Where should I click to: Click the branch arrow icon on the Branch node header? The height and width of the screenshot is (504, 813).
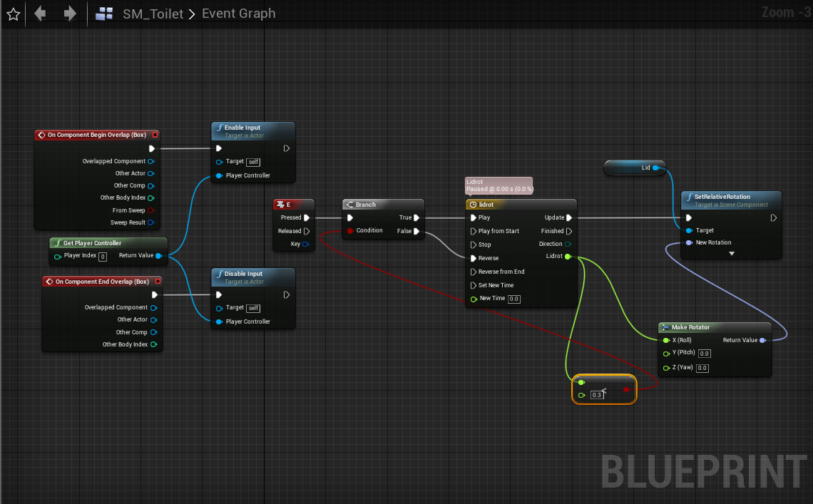coord(349,204)
